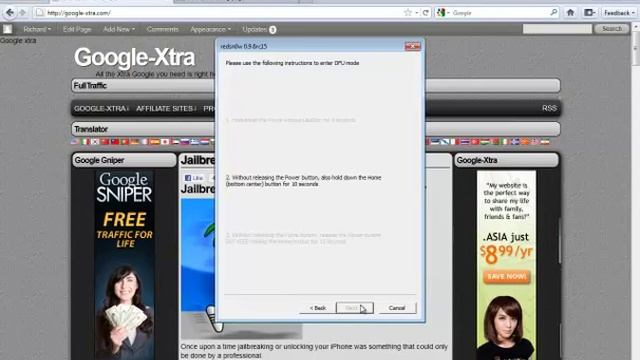Choose the Hungarian flag in Translator
This screenshot has height=360, width=640.
coord(485,142)
